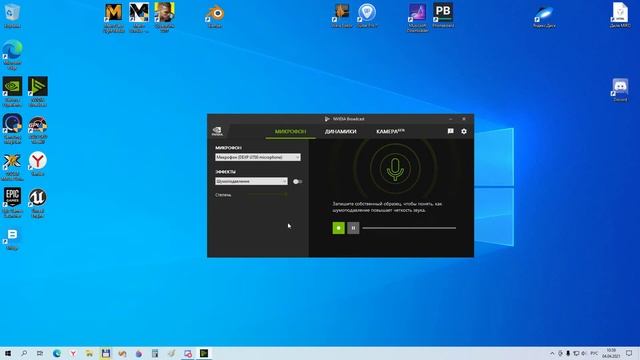Open the taskbar clock and date

coord(611,353)
